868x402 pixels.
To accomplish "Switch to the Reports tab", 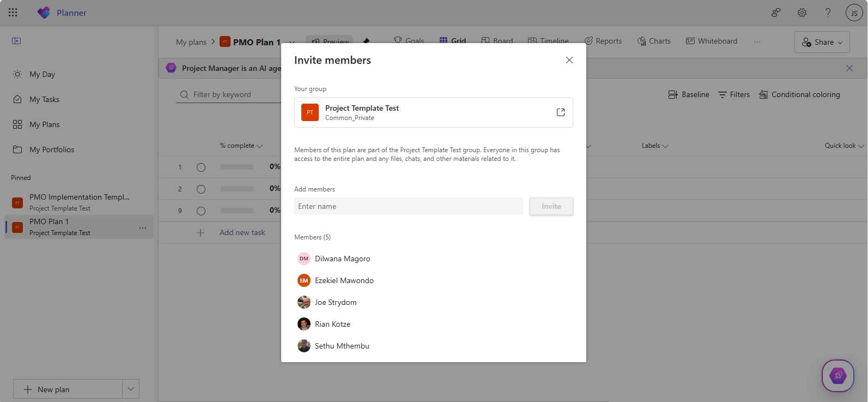I will pos(603,41).
